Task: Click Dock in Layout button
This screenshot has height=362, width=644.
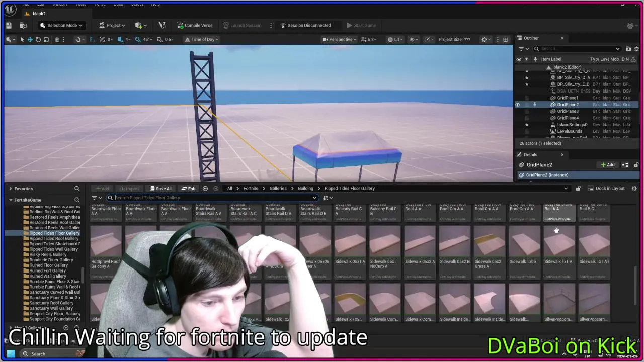Action: 606,189
